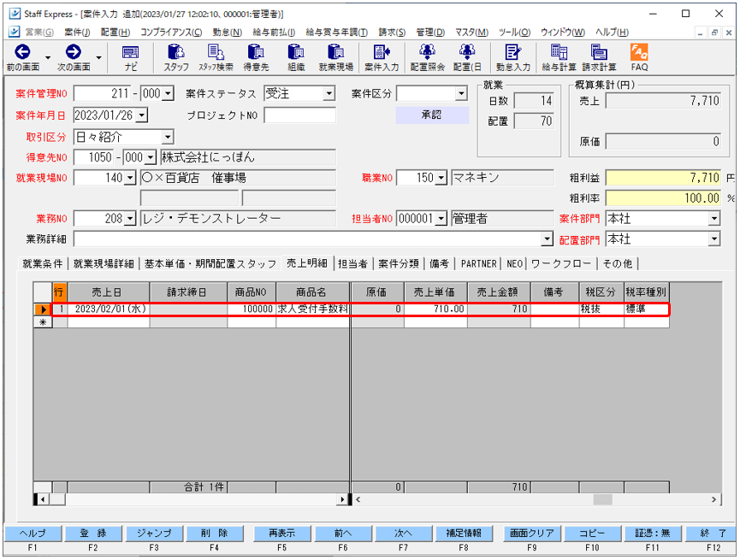This screenshot has width=740, height=560.
Task: Open the ヘルプ(H) menu
Action: pyautogui.click(x=612, y=32)
